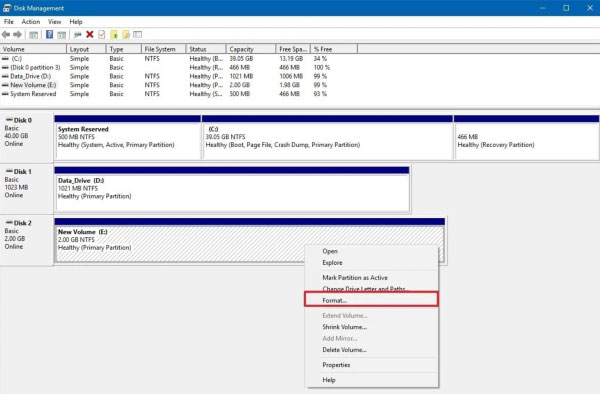Click the red X Delete toolbar icon

pyautogui.click(x=90, y=34)
